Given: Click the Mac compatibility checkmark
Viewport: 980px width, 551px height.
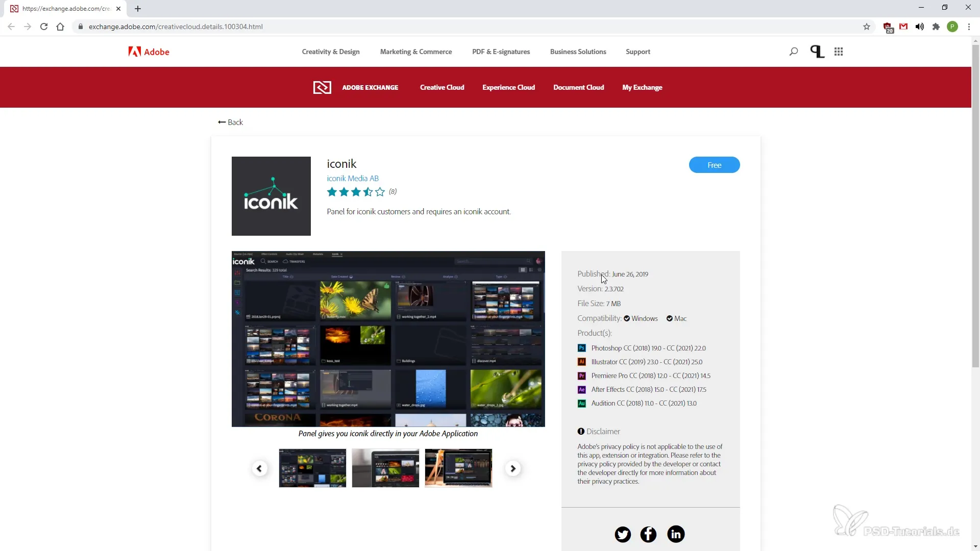Looking at the screenshot, I should (x=670, y=318).
